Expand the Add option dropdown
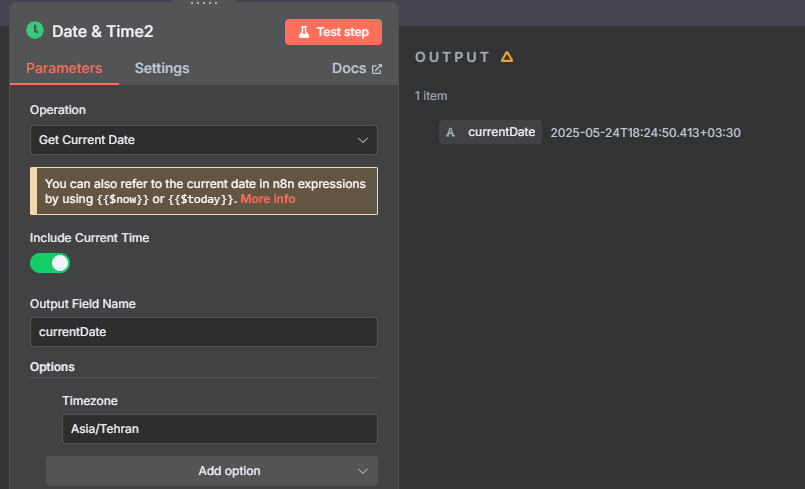 [x=212, y=471]
